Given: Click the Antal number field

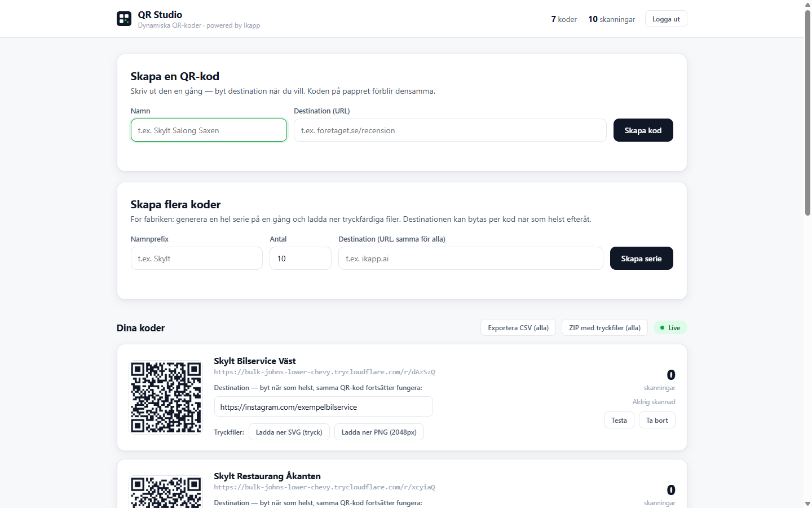Looking at the screenshot, I should [301, 259].
